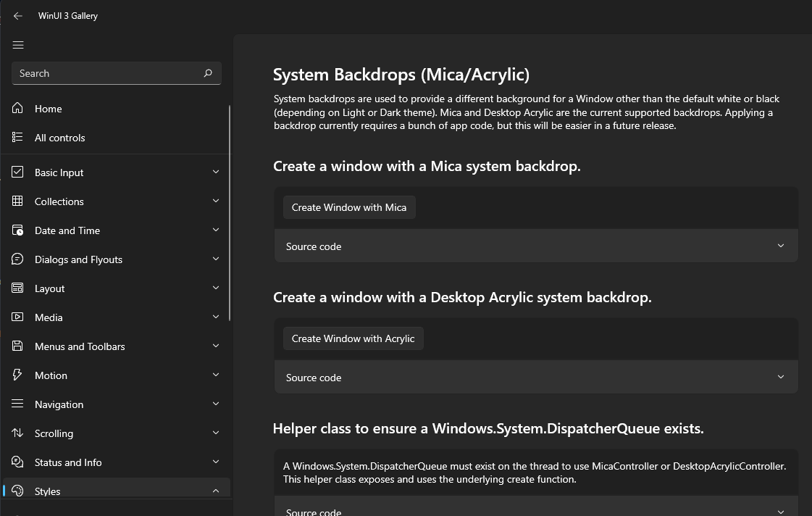This screenshot has width=812, height=516.
Task: Click the Media play icon
Action: 17,317
